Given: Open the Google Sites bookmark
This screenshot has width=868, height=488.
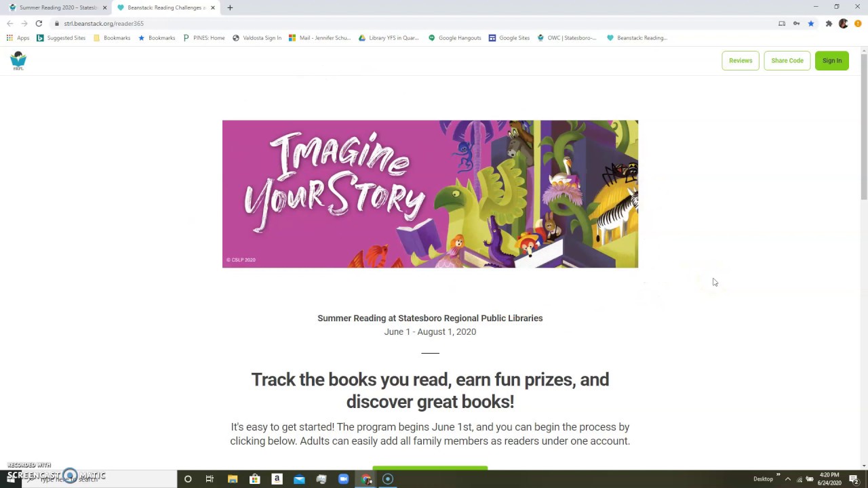Looking at the screenshot, I should (x=509, y=38).
